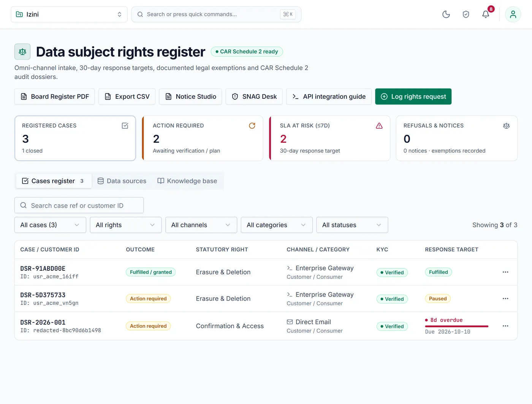Image resolution: width=532 pixels, height=404 pixels.
Task: Open case DSR-2026-001
Action: [x=43, y=322]
